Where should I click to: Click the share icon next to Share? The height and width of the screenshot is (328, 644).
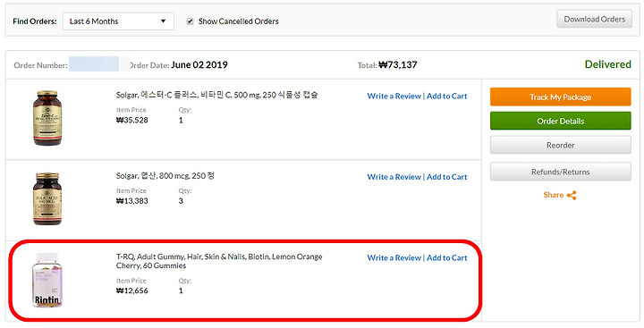pos(572,196)
